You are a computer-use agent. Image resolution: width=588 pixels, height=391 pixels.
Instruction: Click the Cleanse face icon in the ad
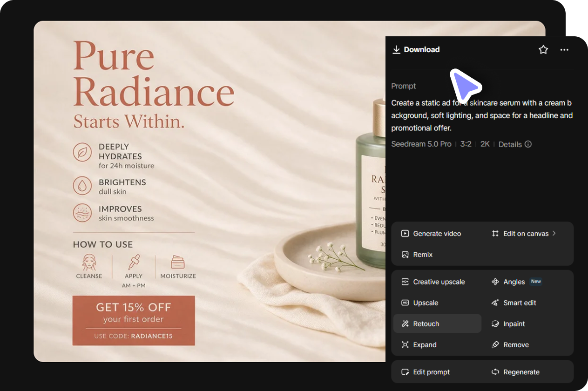[89, 262]
